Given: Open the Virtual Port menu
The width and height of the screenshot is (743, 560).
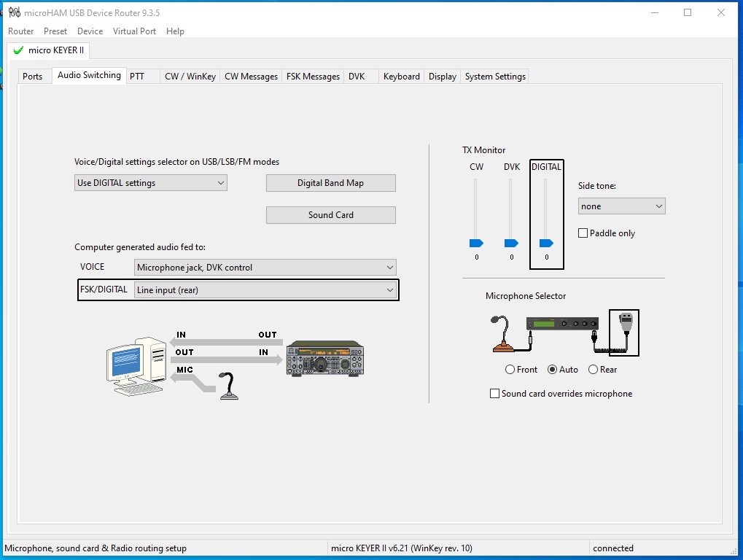Looking at the screenshot, I should click(134, 31).
